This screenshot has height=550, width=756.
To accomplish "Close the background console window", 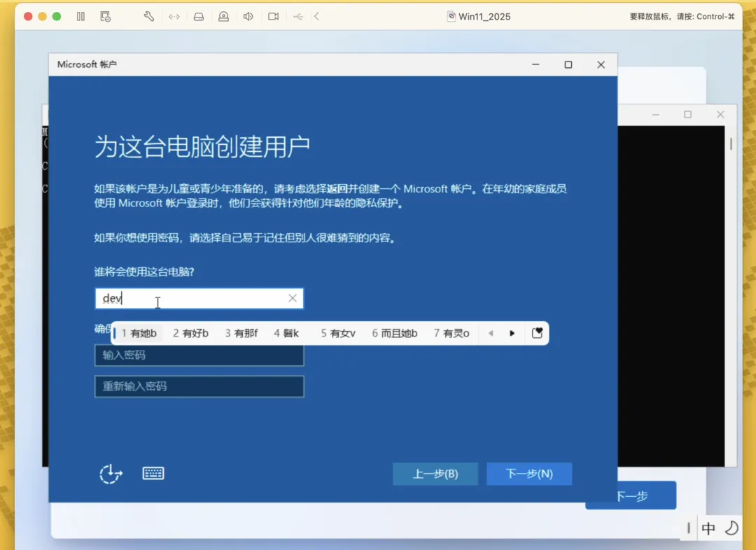I will (x=720, y=114).
